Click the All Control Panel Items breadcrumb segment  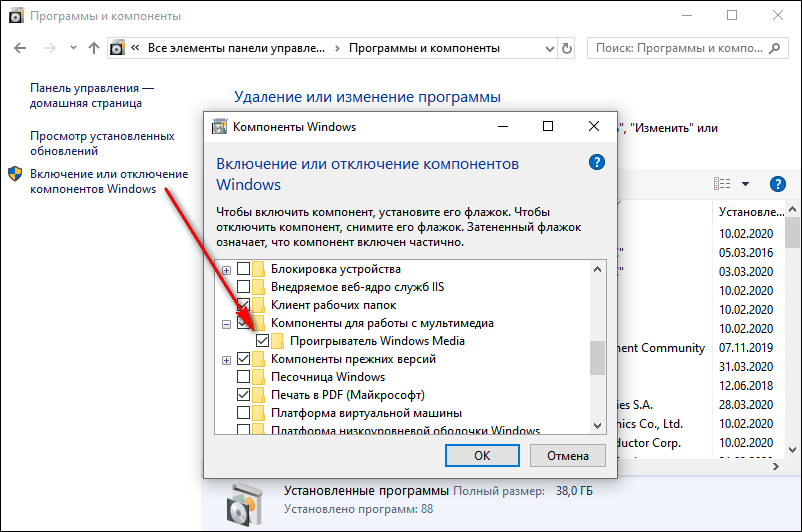236,48
